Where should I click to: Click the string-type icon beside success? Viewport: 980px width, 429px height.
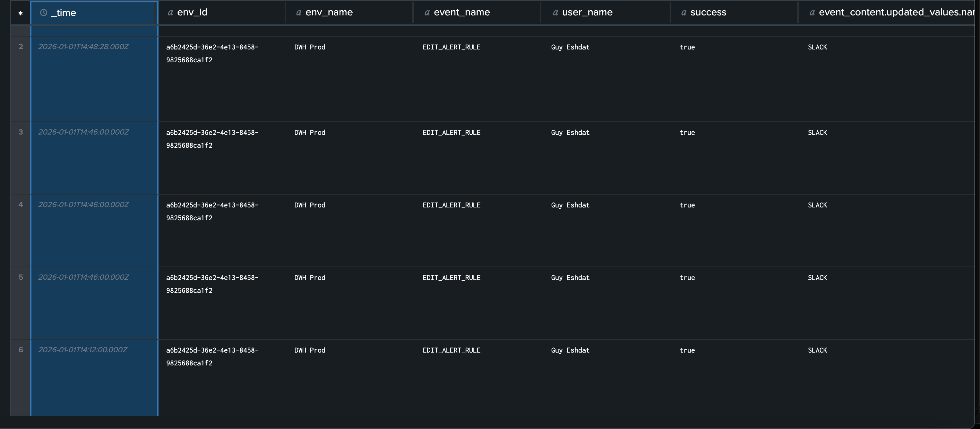[x=683, y=13]
